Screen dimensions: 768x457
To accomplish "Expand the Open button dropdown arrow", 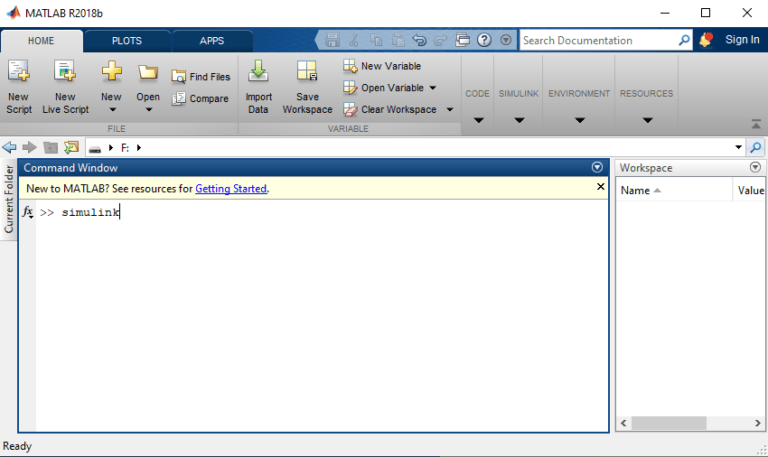I will coord(148,110).
